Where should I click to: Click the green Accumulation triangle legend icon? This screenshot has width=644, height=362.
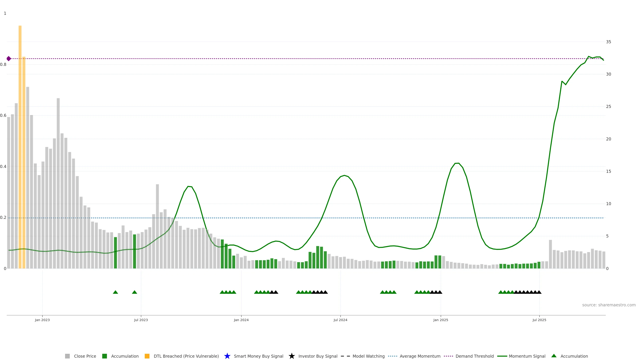(x=554, y=356)
